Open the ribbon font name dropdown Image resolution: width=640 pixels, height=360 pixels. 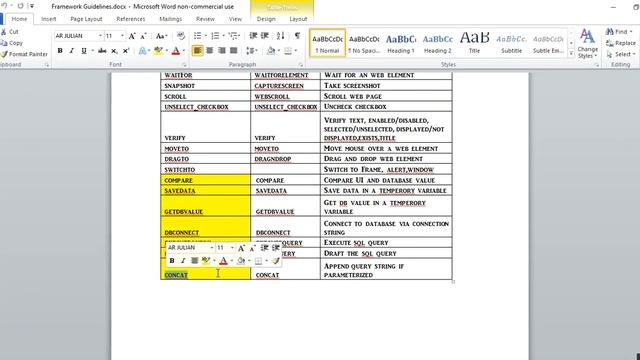(100, 36)
